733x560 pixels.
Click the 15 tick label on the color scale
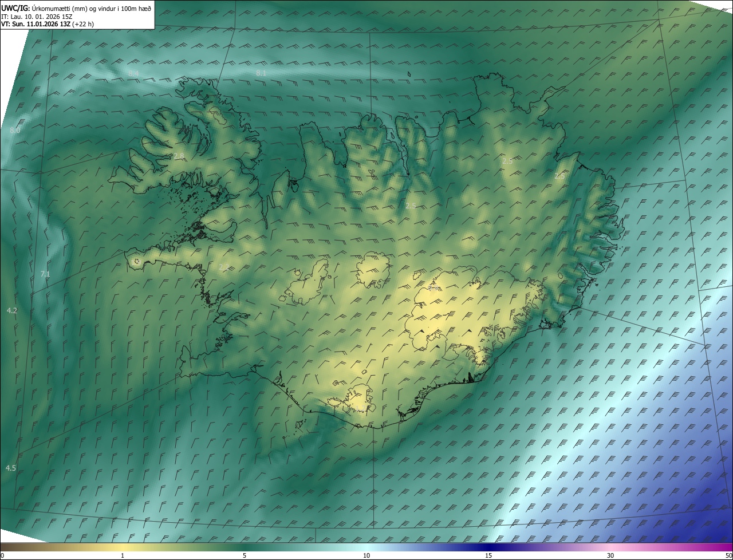[488, 555]
